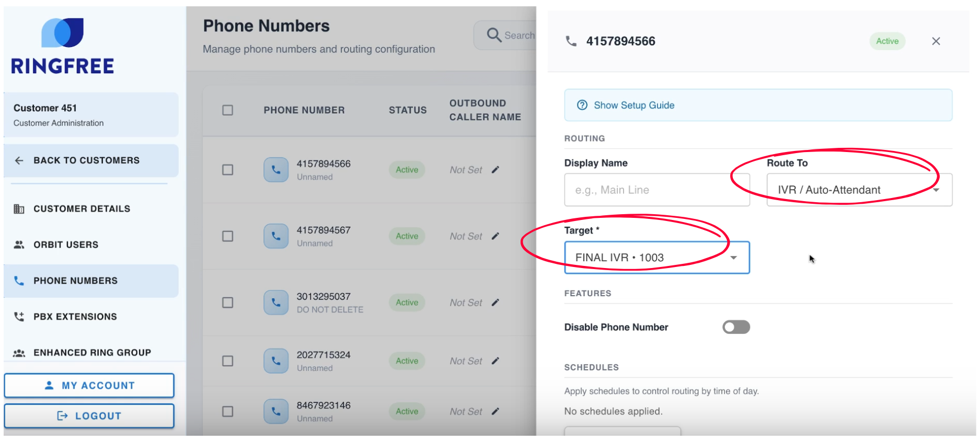Open the Route To dropdown

click(x=859, y=190)
